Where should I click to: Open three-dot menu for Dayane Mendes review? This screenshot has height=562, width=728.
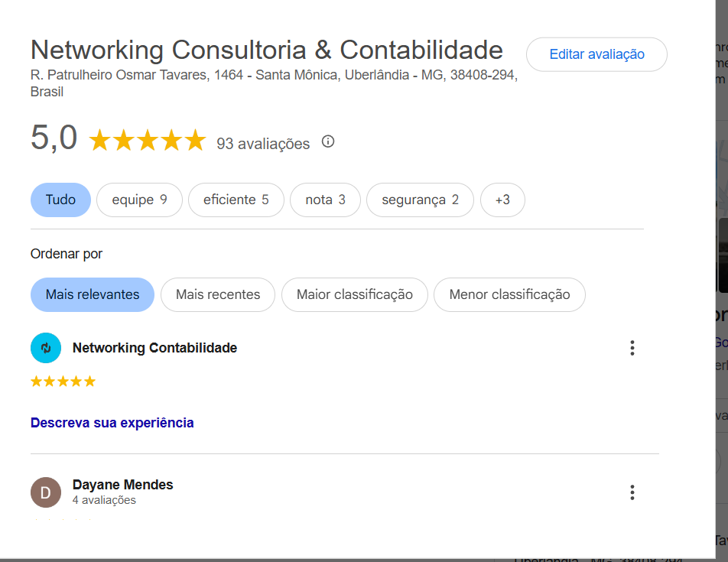tap(632, 492)
